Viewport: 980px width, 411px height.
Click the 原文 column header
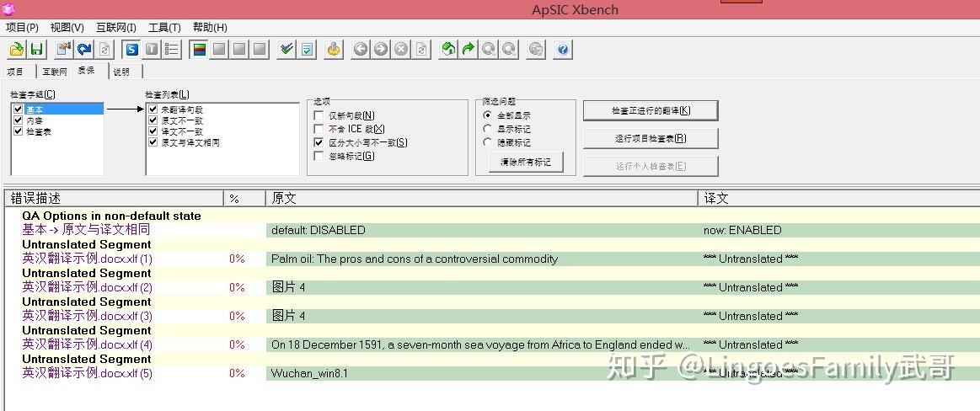482,199
